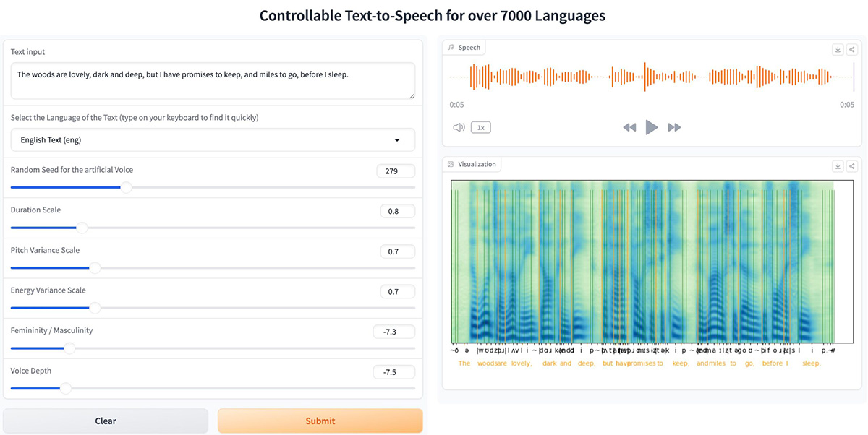
Task: Change the 1x playback speed
Action: [x=480, y=127]
